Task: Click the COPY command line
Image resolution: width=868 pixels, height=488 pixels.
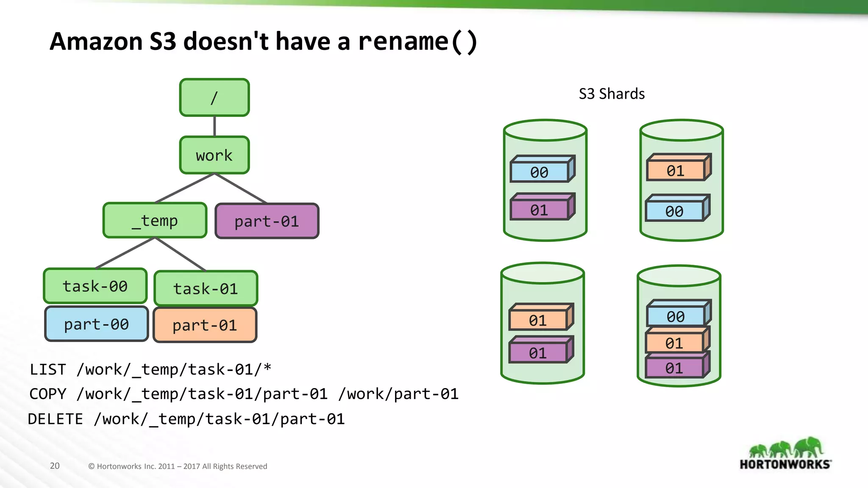Action: pos(244,394)
